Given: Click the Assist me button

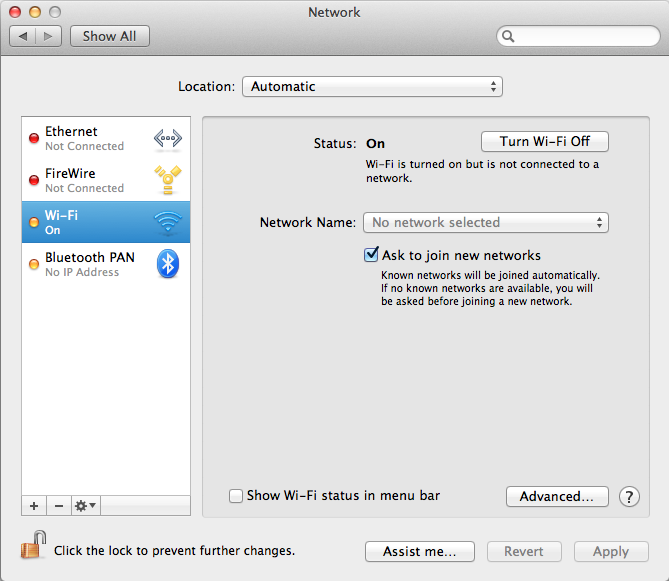Looking at the screenshot, I should (419, 551).
